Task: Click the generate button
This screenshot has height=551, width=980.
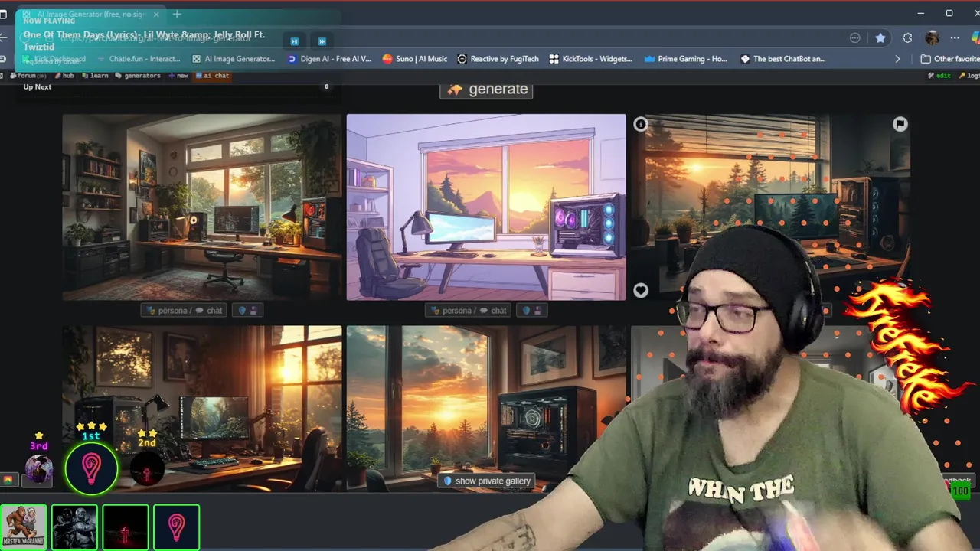Action: (x=486, y=89)
